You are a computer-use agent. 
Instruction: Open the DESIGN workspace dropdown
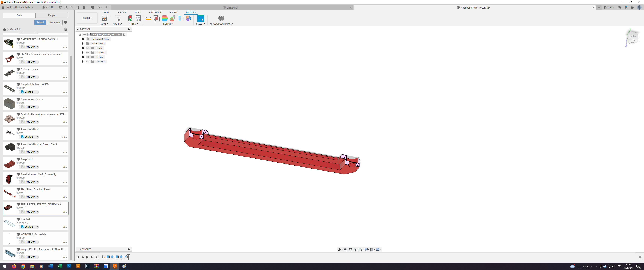click(x=87, y=18)
